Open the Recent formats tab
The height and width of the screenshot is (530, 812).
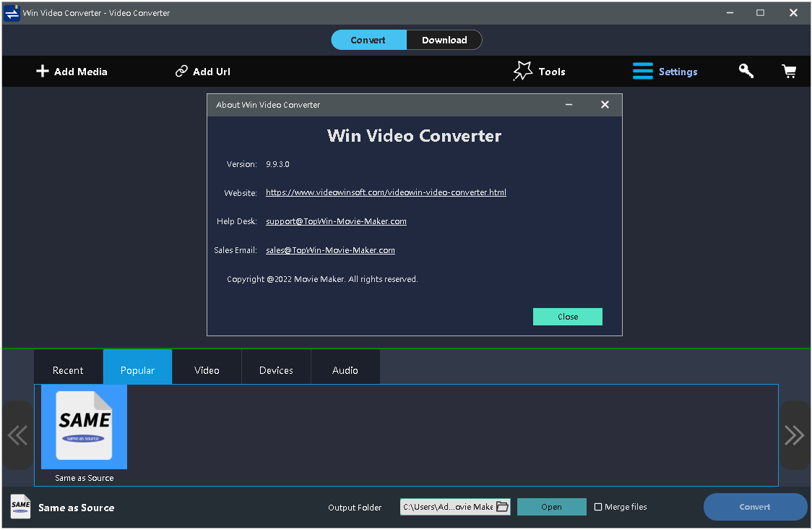point(69,367)
